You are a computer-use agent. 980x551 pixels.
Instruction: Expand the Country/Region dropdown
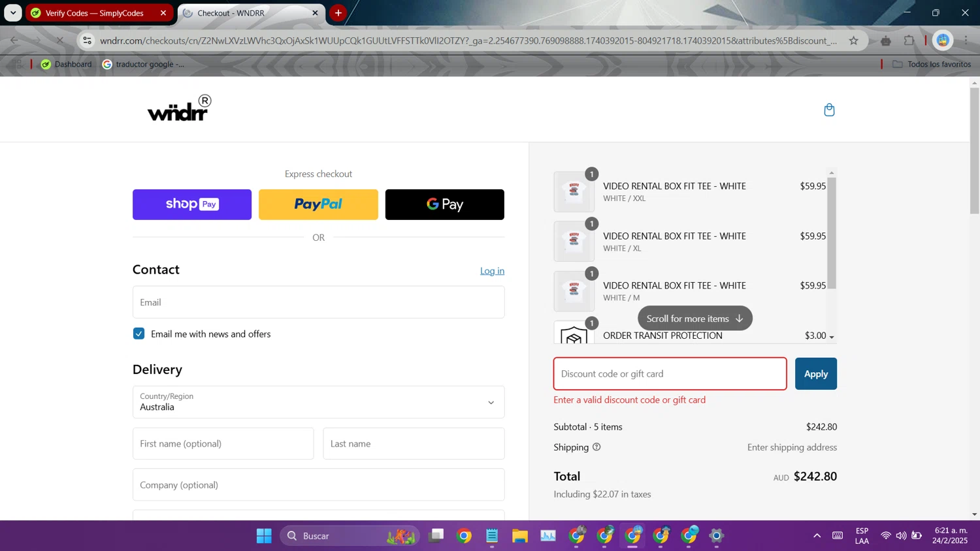coord(318,402)
